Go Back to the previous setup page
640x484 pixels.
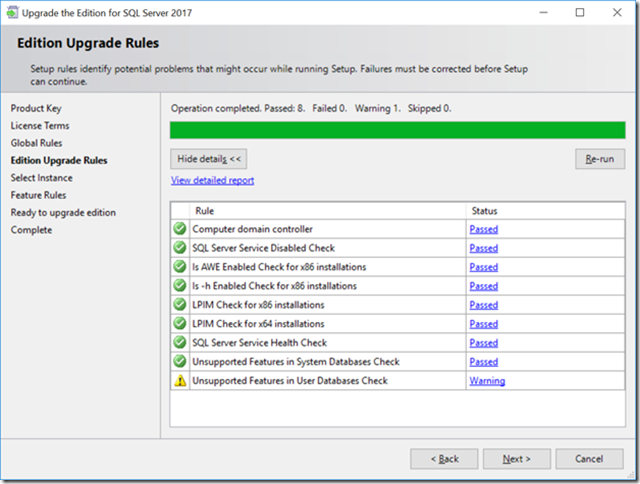(444, 459)
